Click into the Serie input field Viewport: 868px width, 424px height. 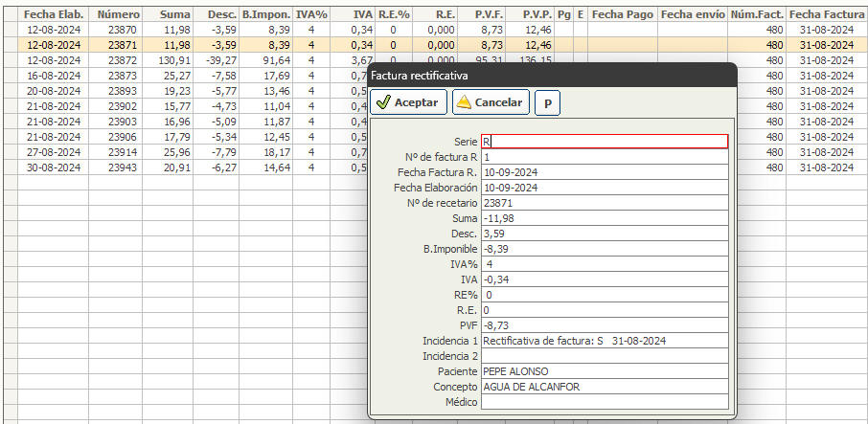coord(604,142)
